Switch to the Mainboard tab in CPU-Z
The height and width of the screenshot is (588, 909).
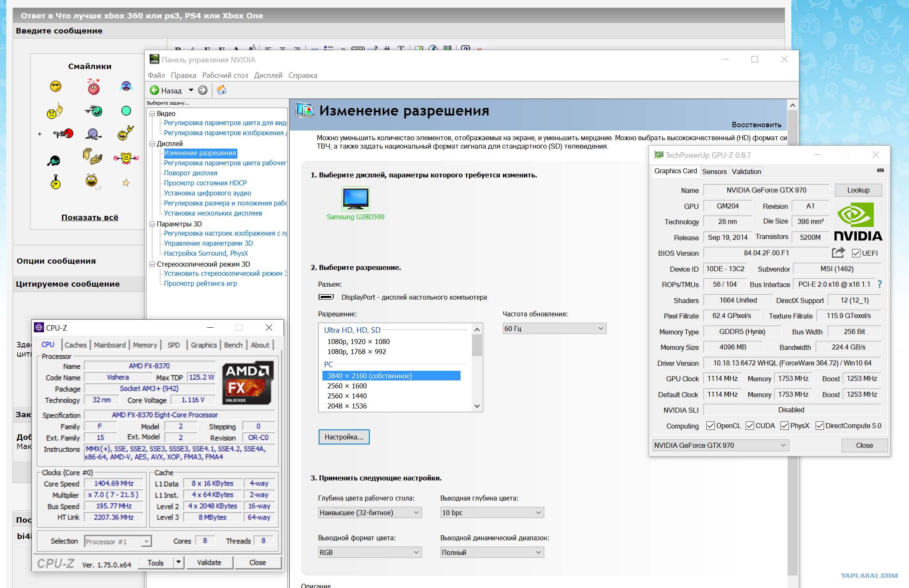110,345
